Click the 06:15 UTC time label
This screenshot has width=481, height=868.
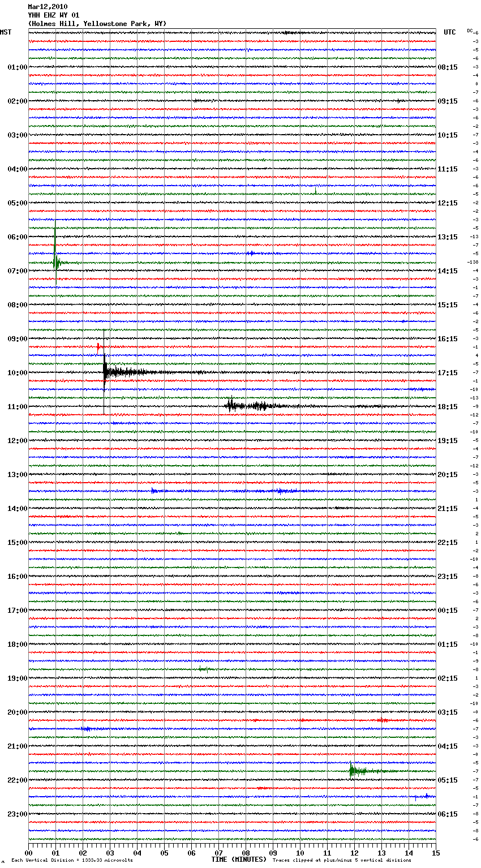[x=448, y=814]
